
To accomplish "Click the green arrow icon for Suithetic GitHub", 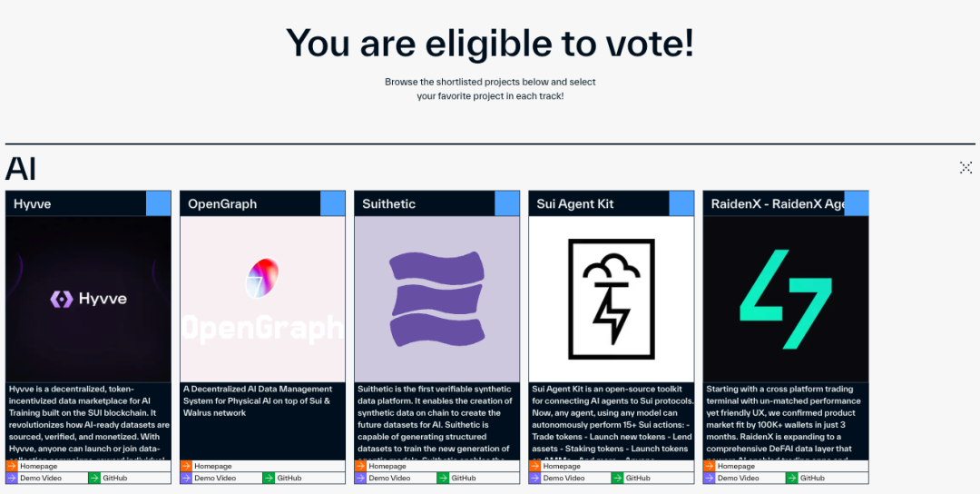I will [442, 478].
